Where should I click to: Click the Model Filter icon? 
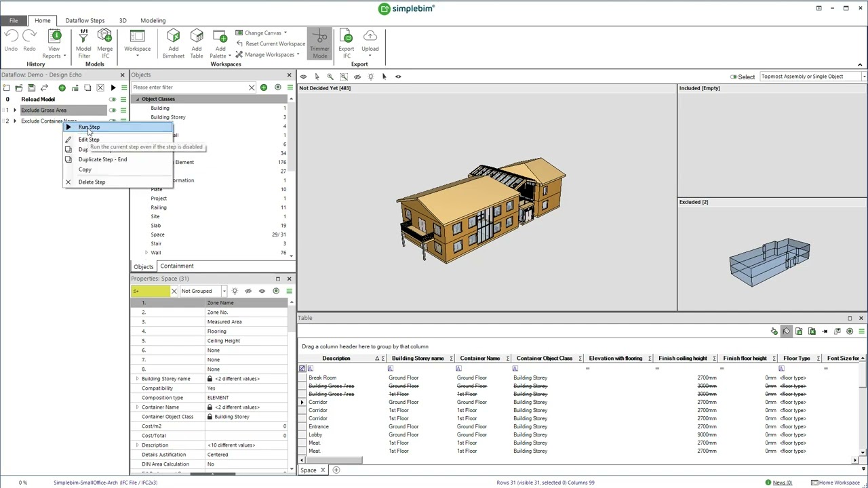pos(83,44)
